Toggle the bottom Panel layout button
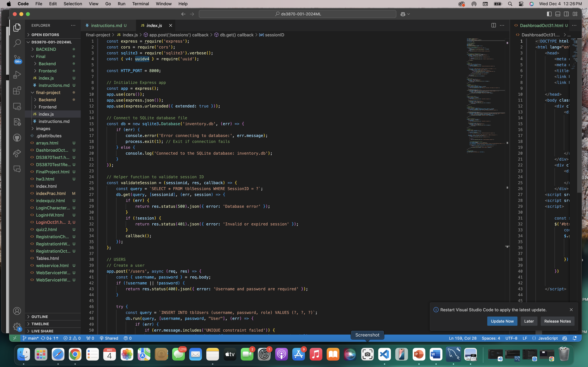Viewport: 588px width, 367px height. 558,14
